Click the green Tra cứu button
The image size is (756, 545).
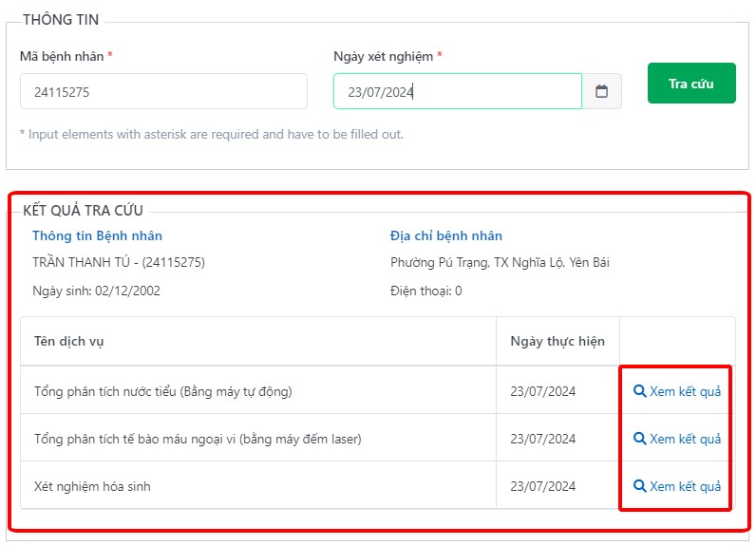click(691, 83)
